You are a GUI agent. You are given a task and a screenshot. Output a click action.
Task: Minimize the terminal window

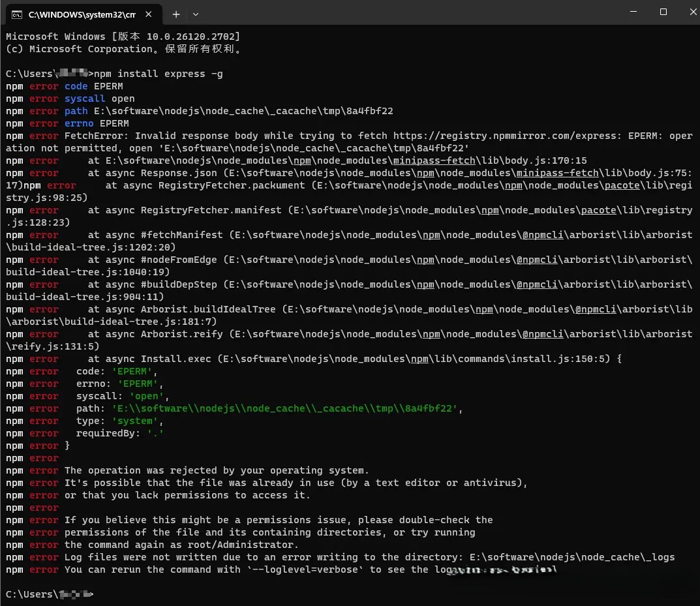tap(633, 12)
